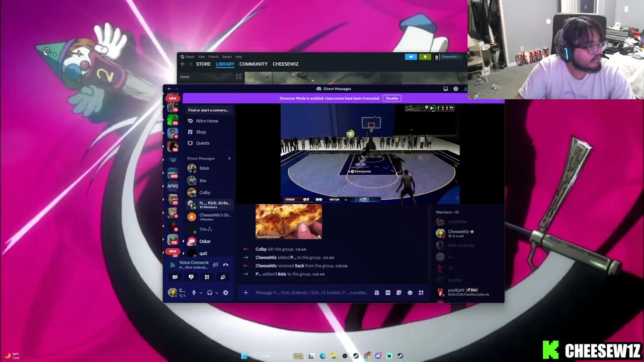Mute the microphone
The image size is (644, 362).
pos(194,293)
